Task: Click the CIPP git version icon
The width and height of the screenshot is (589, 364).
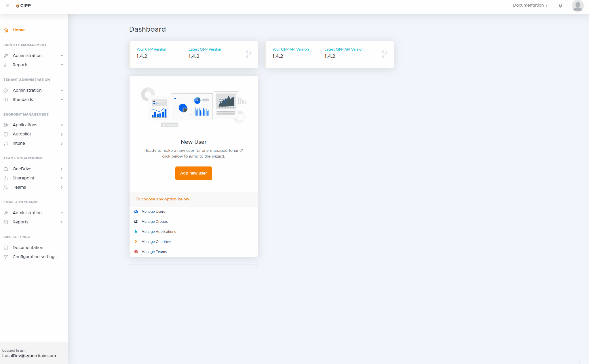Action: pyautogui.click(x=249, y=55)
